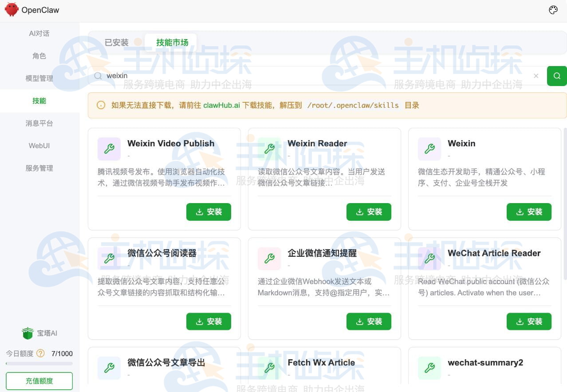Run the search with the green magnifier button
This screenshot has width=567, height=392.
click(557, 76)
